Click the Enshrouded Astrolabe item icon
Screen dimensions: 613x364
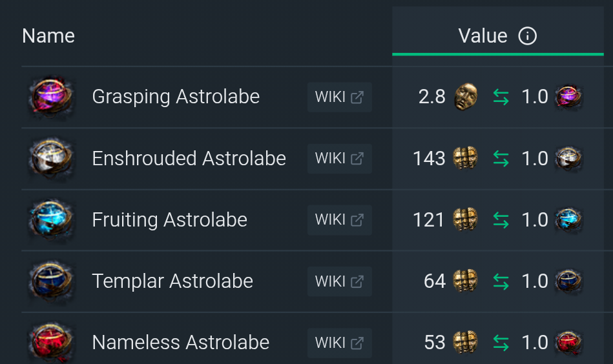pyautogui.click(x=51, y=159)
